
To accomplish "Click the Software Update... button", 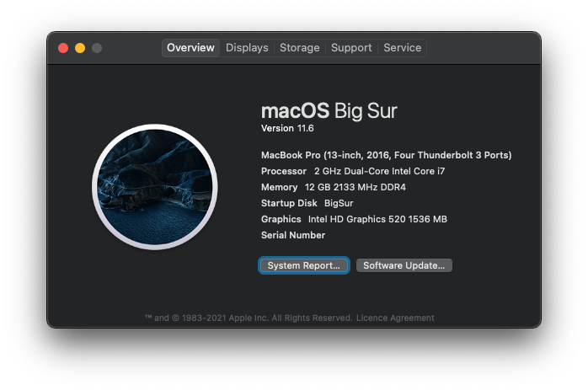I will point(404,265).
